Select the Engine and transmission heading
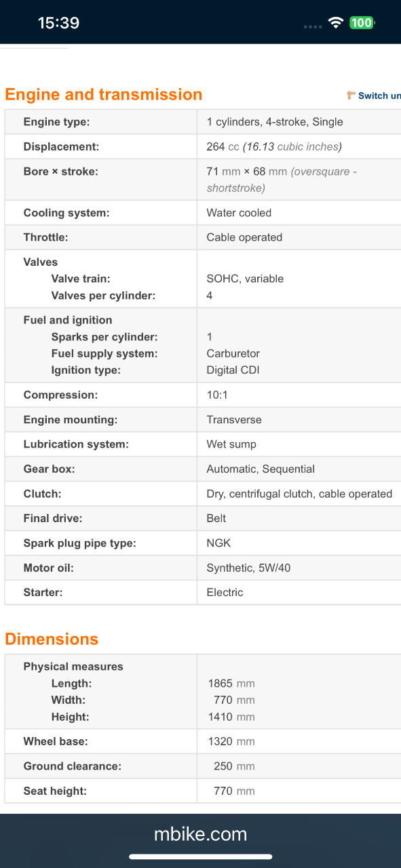401x868 pixels. point(104,94)
